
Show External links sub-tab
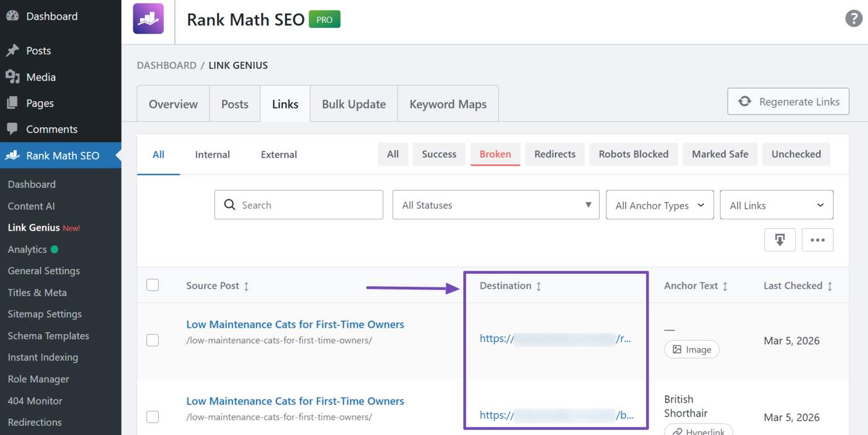coord(279,154)
